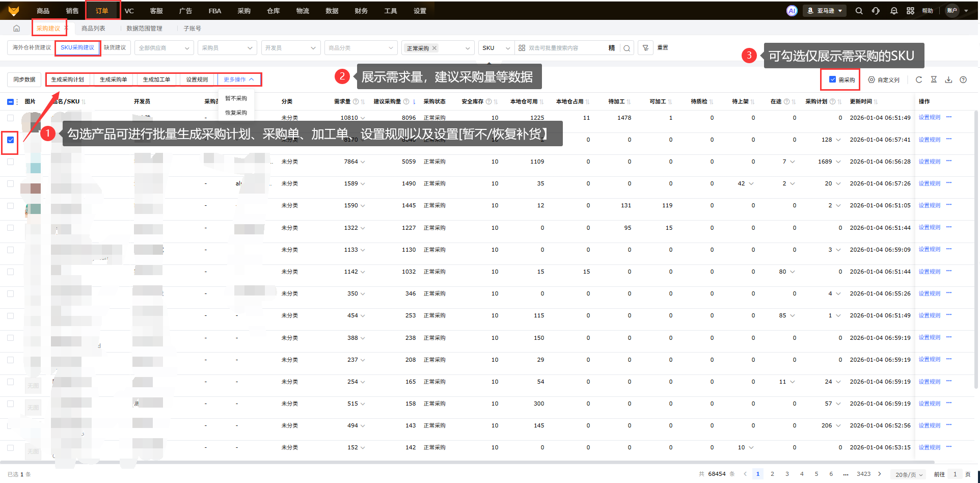
Task: Open the 采购 top menu
Action: tap(244, 11)
